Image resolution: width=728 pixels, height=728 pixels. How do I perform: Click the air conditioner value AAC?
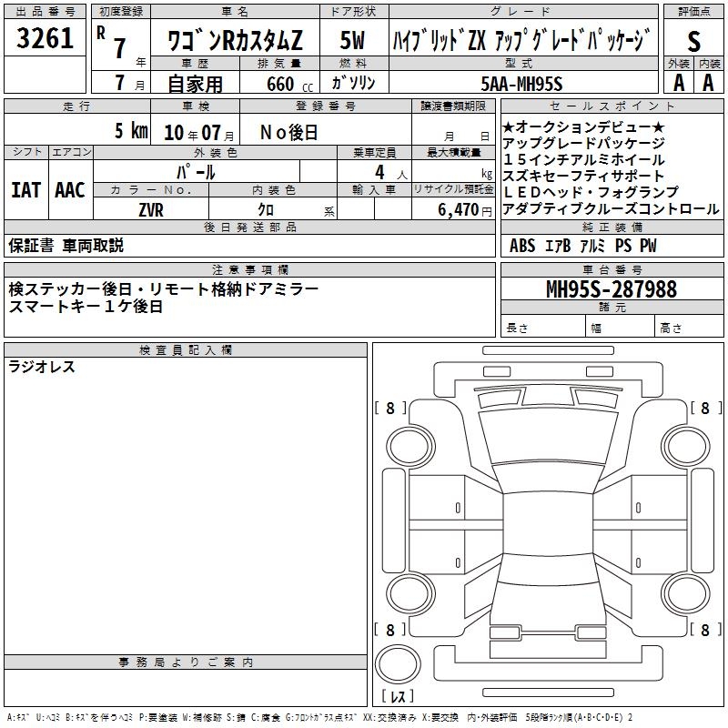70,190
